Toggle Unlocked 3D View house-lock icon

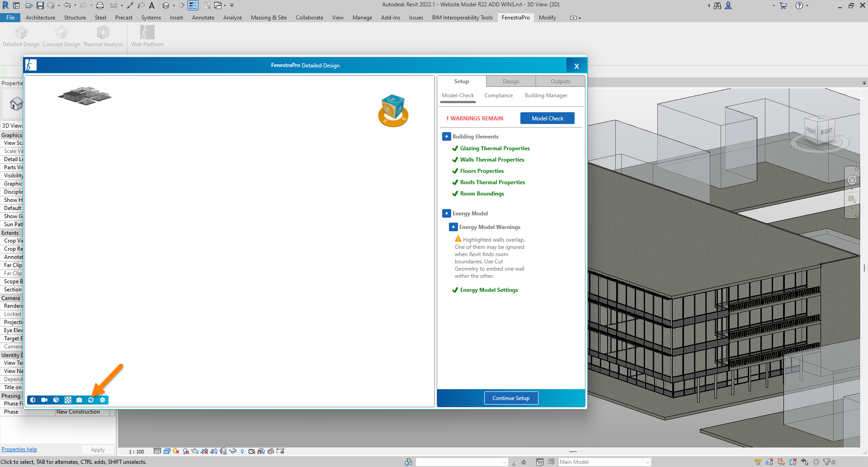point(223,451)
